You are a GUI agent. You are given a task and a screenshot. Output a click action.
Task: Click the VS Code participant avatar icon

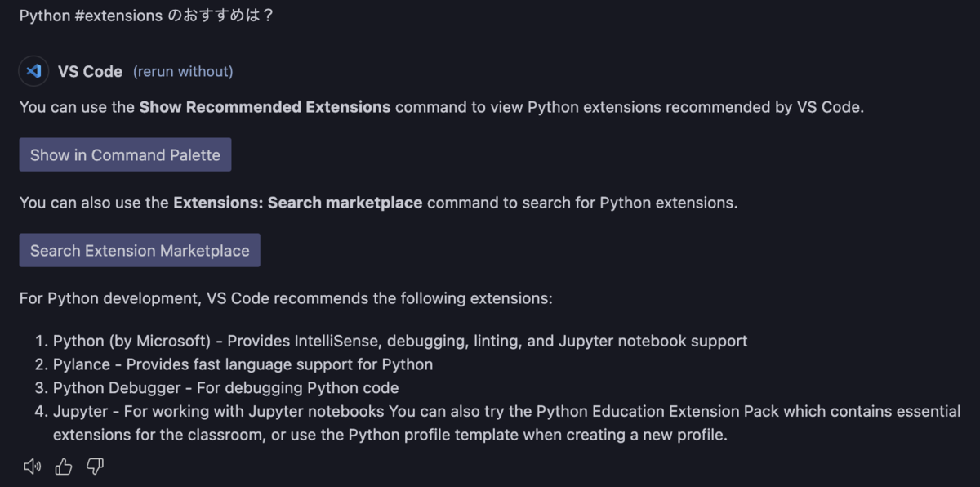click(33, 71)
